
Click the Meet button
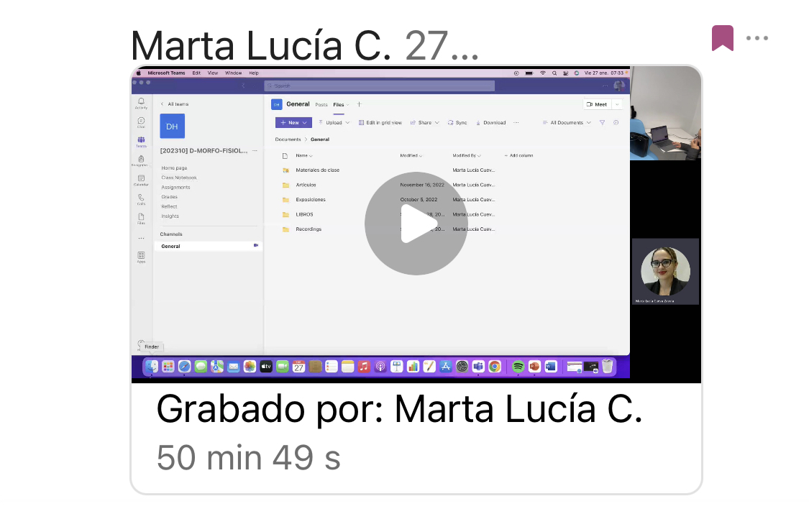597,104
